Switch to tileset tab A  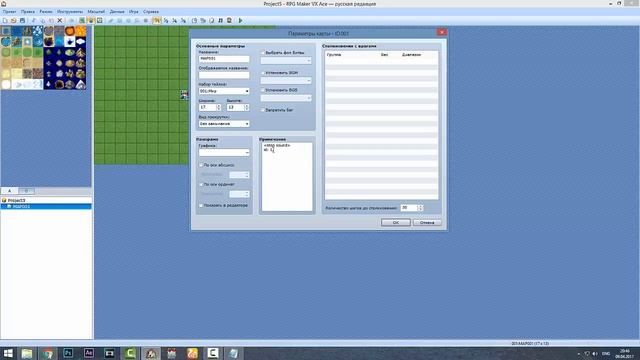(x=9, y=191)
